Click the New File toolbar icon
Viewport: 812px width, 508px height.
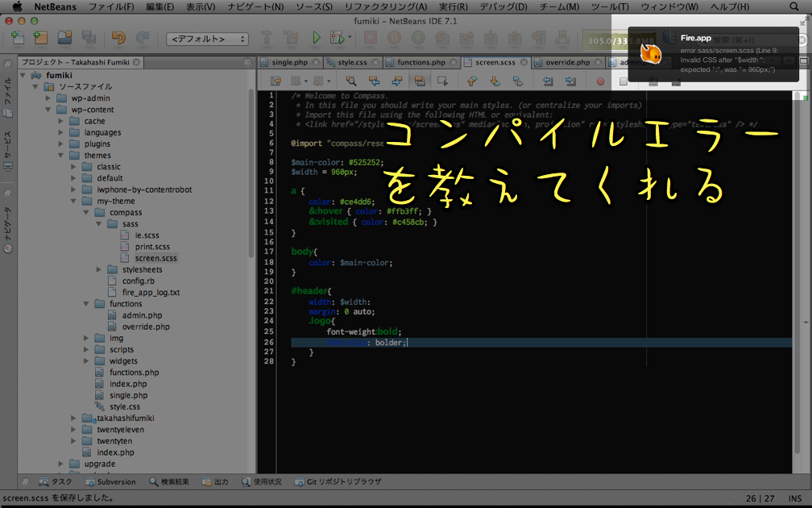[17, 38]
